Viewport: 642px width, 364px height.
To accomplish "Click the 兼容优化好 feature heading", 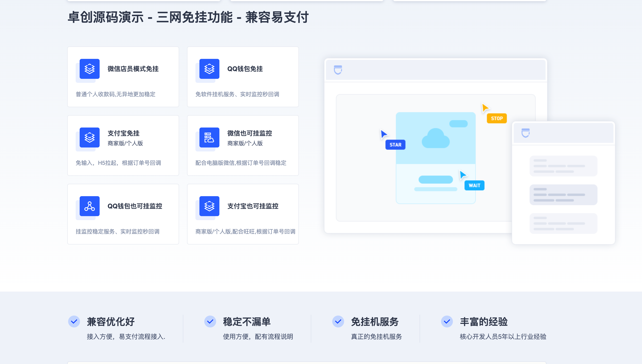I will point(111,321).
